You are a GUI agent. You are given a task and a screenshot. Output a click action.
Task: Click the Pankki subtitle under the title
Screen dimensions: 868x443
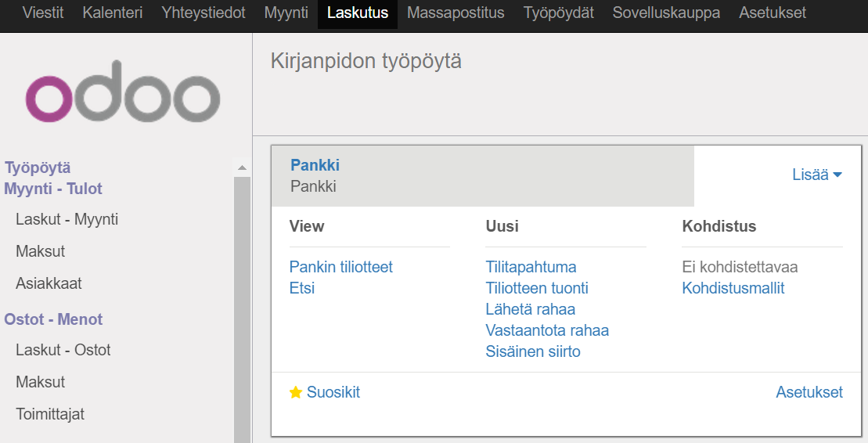point(313,186)
